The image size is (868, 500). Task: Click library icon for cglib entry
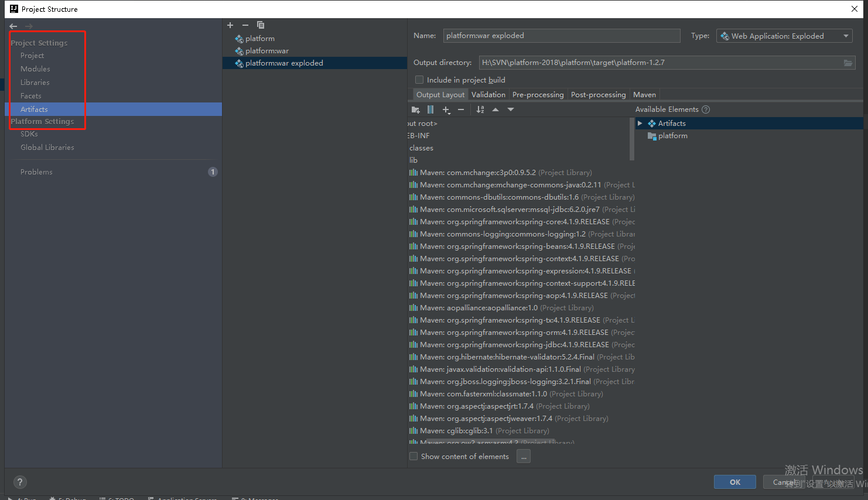pyautogui.click(x=414, y=431)
